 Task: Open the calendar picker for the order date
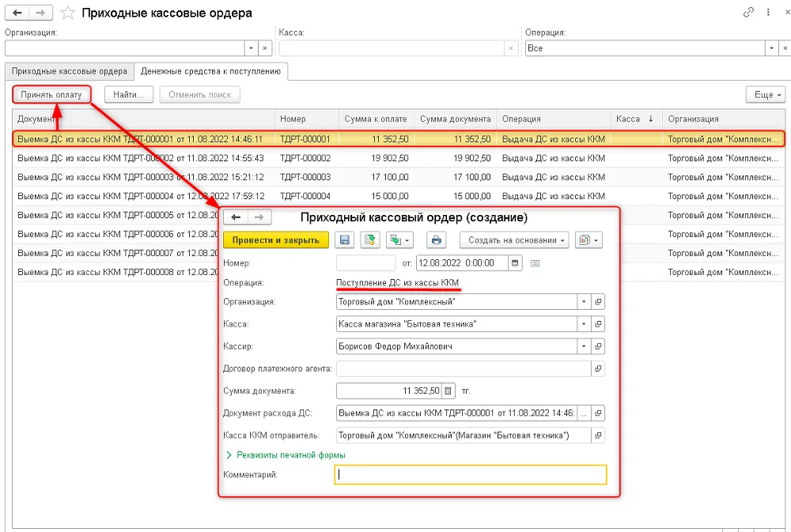tap(515, 263)
